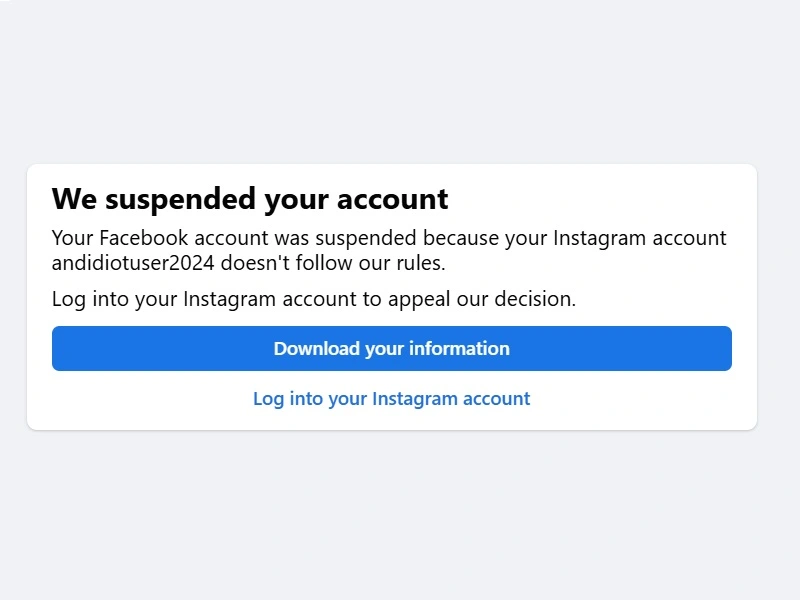
Task: Click the Download your information button
Action: point(392,348)
